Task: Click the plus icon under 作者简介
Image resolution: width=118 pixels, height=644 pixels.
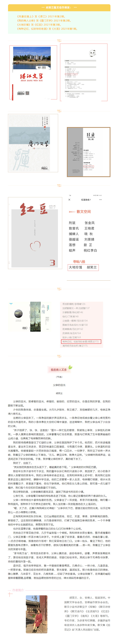Action: point(10,594)
